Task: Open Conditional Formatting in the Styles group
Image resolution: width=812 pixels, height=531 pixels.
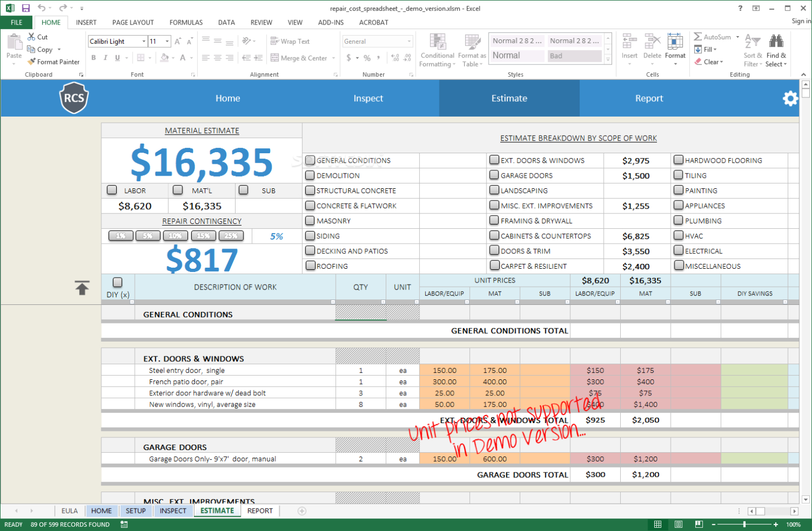Action: click(x=437, y=50)
